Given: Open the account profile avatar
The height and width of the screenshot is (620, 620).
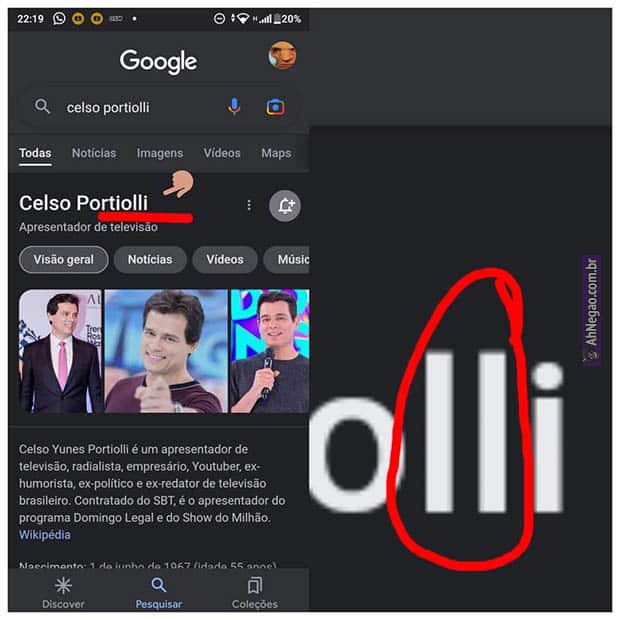Looking at the screenshot, I should (282, 56).
